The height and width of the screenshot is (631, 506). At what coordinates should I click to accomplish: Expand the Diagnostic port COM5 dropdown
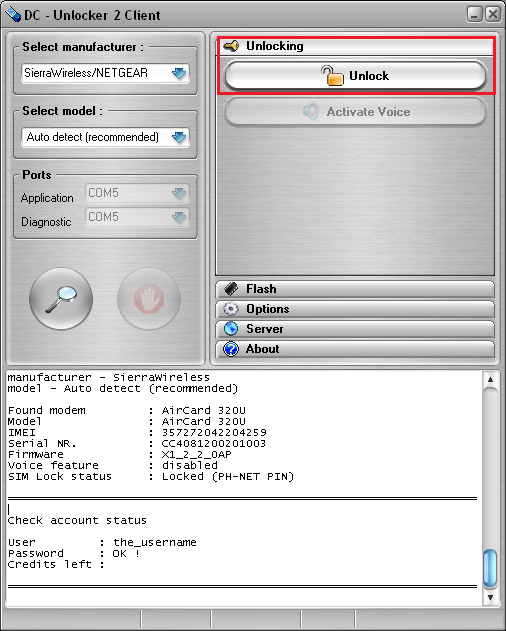[x=137, y=217]
